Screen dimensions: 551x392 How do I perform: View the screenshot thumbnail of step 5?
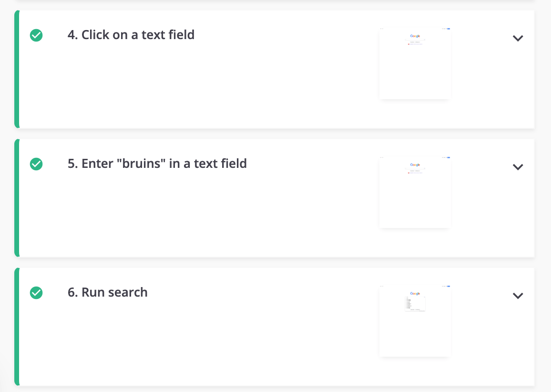tap(415, 192)
